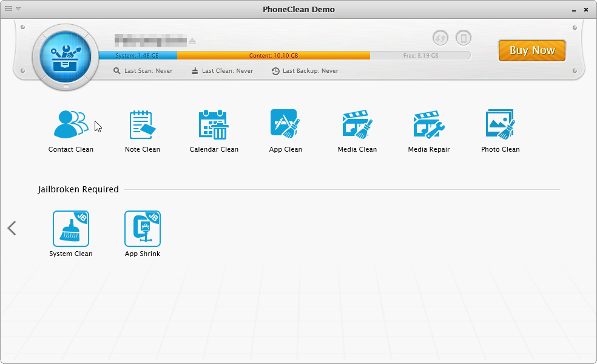Click the Last Scan: Never text
The image size is (597, 364).
tap(149, 71)
